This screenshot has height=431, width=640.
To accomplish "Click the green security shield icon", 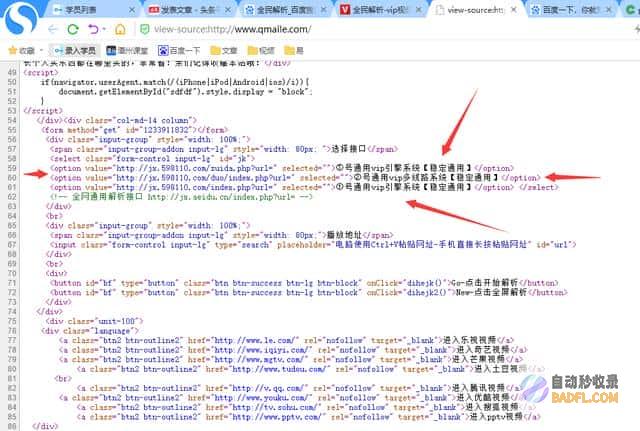I will tap(144, 29).
